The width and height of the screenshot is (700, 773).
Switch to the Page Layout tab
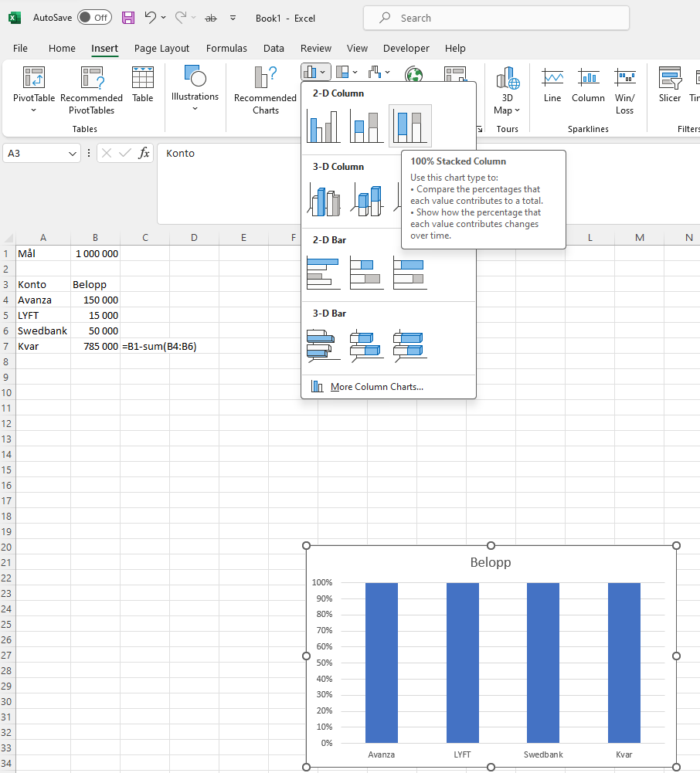coord(161,48)
